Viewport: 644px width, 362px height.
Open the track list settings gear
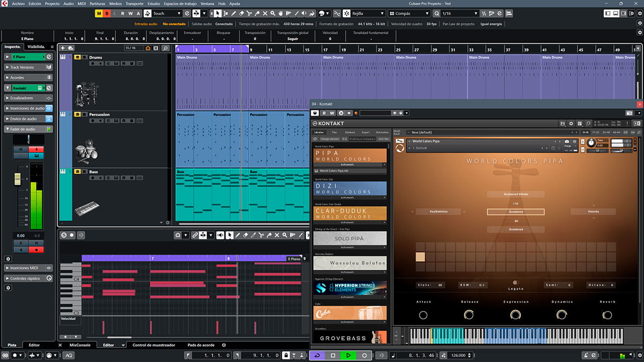click(x=167, y=222)
